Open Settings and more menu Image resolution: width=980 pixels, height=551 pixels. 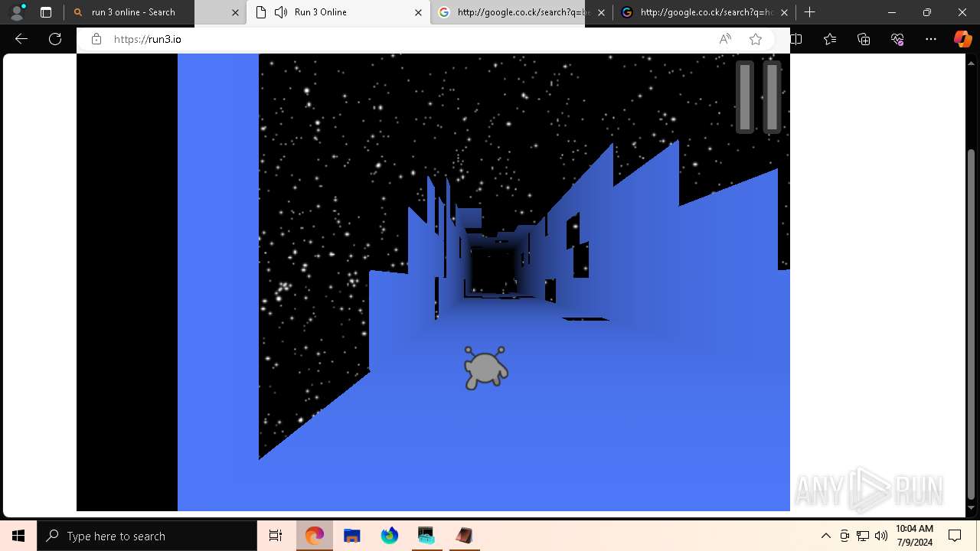coord(931,39)
